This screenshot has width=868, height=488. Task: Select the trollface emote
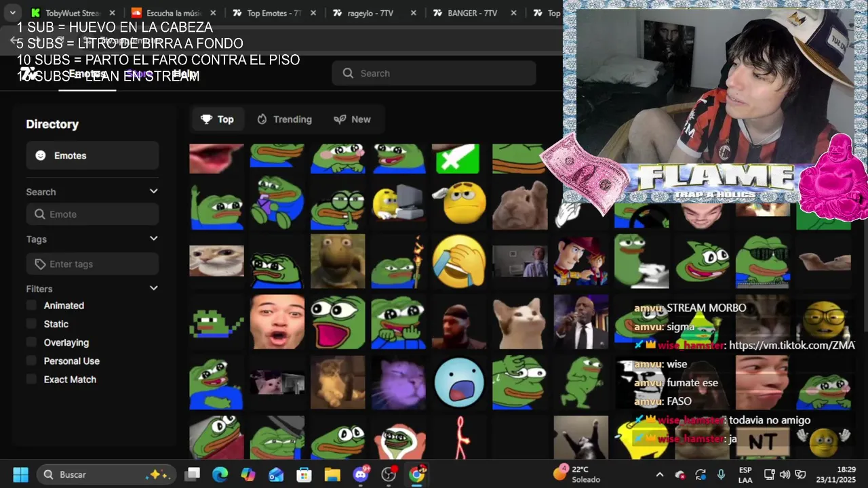pos(641,383)
